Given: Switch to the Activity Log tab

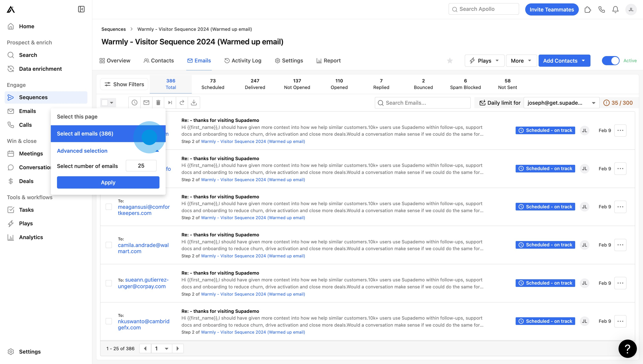Looking at the screenshot, I should point(243,61).
